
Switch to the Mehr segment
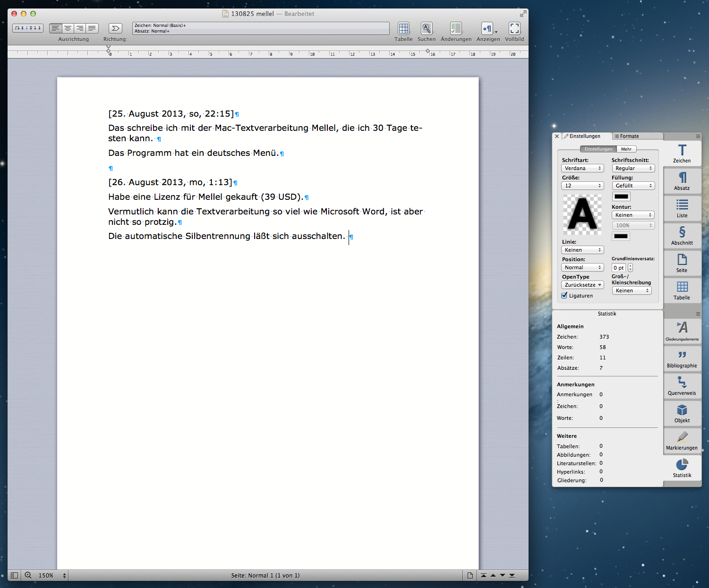click(x=626, y=149)
